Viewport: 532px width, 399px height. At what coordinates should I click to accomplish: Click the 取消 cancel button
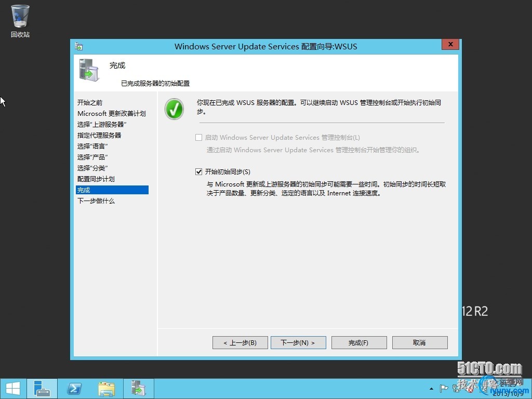click(x=420, y=343)
